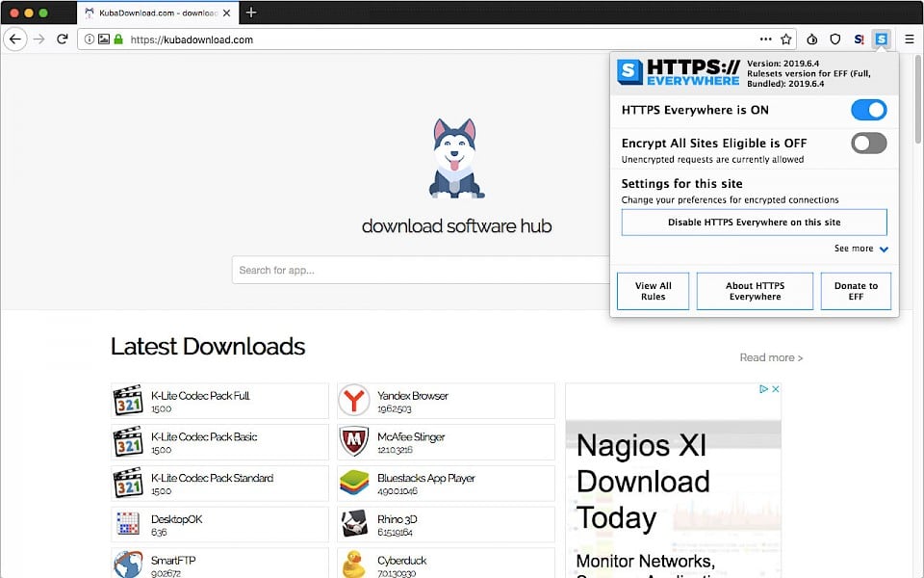Click the image permissions icon in address bar
924x578 pixels.
(104, 39)
